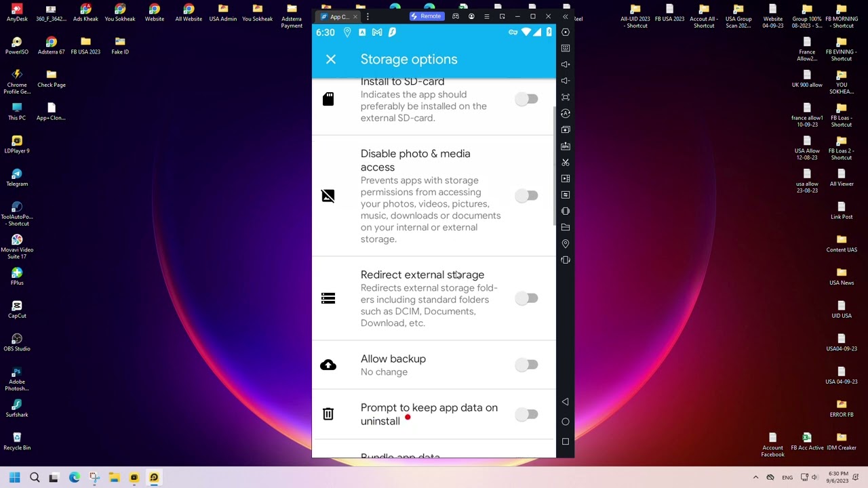Open Movavi Video Suite 17 shortcut
Image resolution: width=868 pixels, height=488 pixels.
pyautogui.click(x=17, y=247)
